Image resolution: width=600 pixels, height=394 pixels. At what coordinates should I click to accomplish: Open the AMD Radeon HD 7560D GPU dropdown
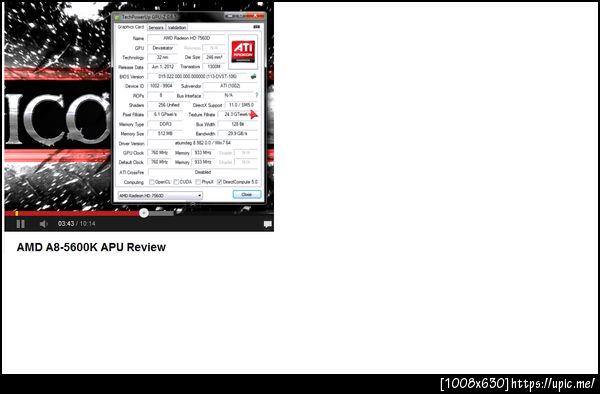pyautogui.click(x=160, y=195)
